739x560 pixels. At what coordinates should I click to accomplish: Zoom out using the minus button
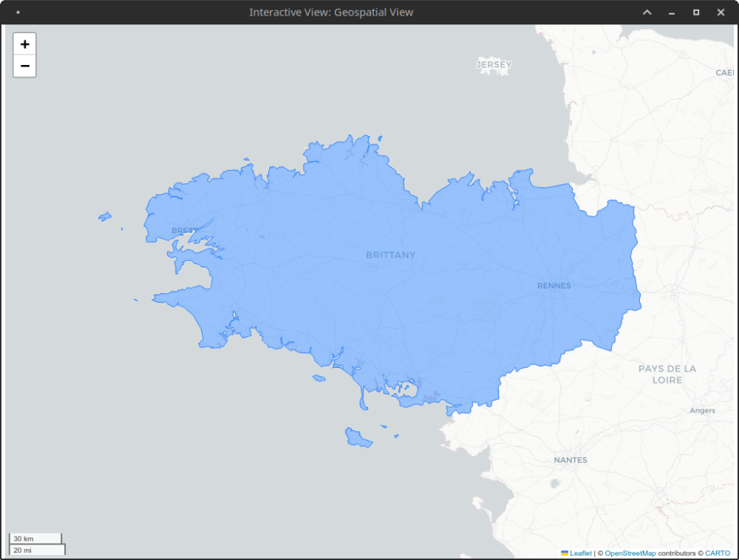24,66
